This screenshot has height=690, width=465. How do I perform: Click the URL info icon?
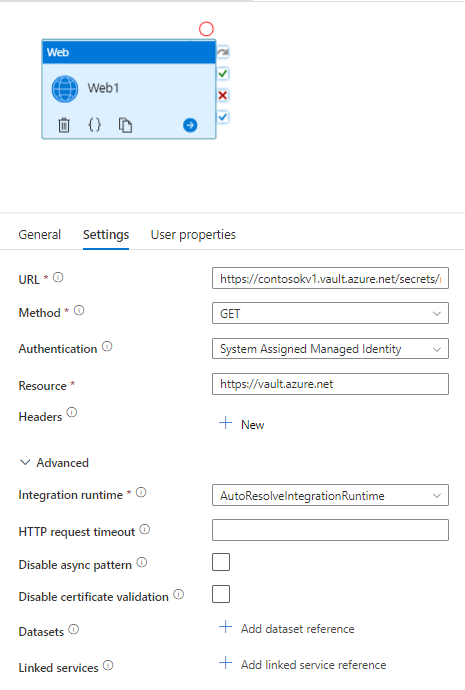point(58,277)
